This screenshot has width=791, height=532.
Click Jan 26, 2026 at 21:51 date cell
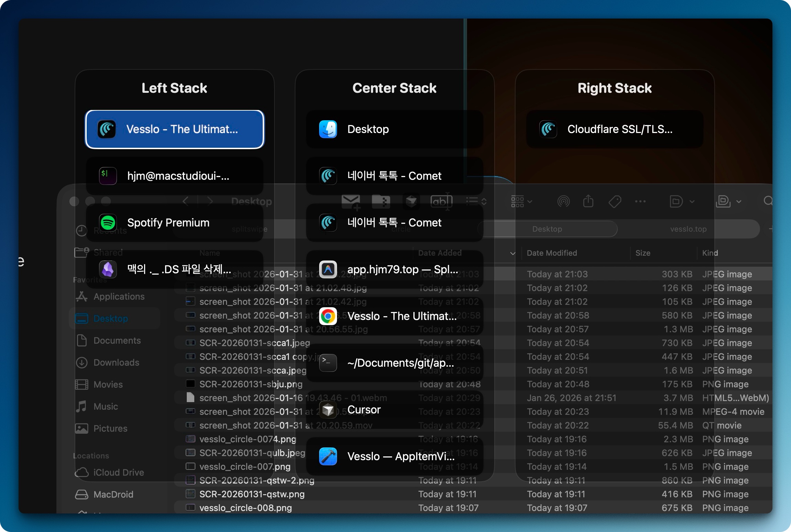(x=572, y=398)
